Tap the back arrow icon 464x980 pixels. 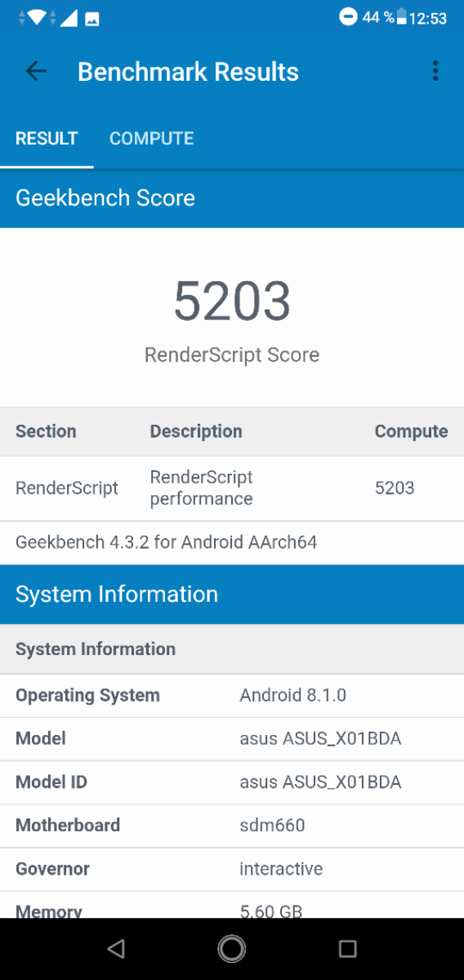click(x=36, y=71)
